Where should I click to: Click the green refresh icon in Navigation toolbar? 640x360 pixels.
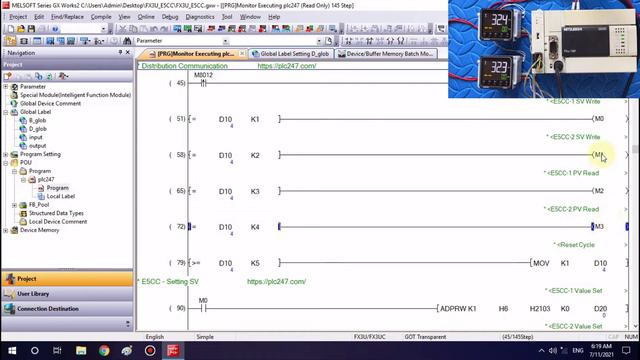click(x=49, y=76)
